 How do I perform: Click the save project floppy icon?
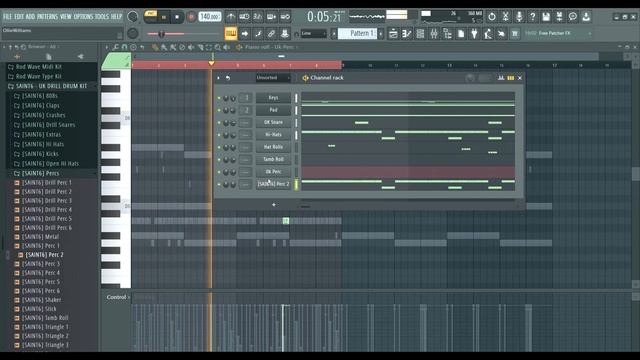[x=546, y=17]
